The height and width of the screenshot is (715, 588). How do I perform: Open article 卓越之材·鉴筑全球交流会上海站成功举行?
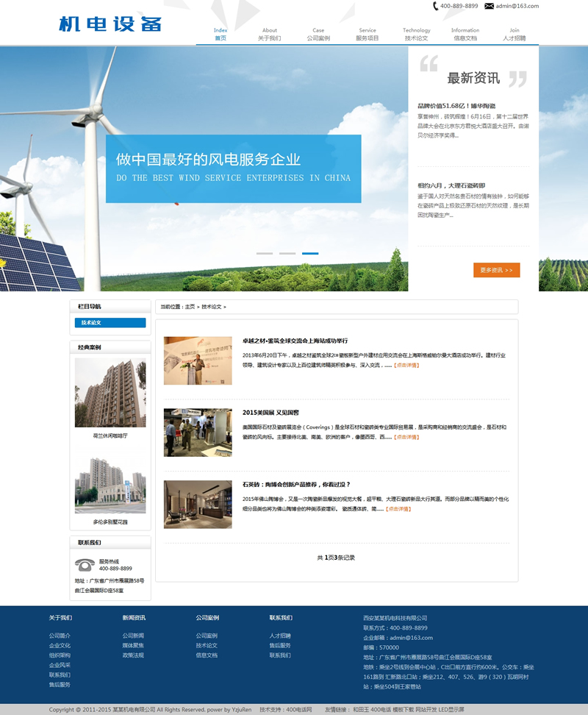click(x=295, y=341)
